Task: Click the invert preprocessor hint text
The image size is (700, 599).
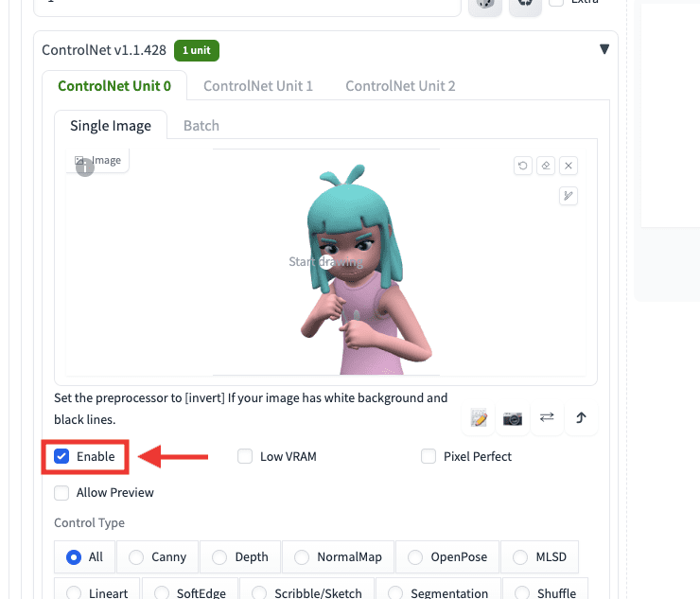Action: coord(251,409)
